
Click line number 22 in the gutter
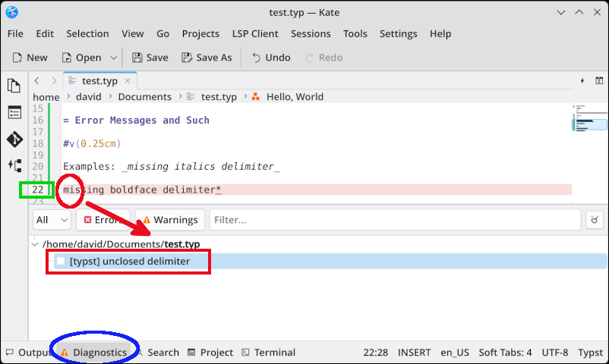[38, 190]
